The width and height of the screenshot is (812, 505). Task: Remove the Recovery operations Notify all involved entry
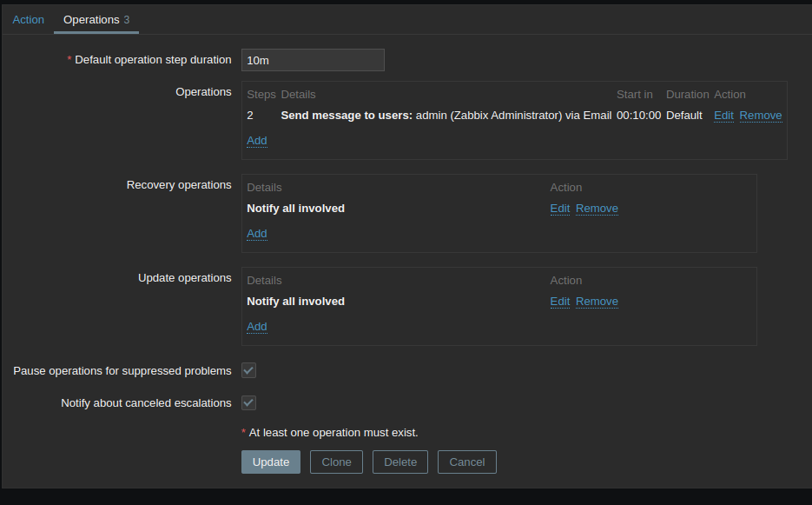tap(597, 209)
